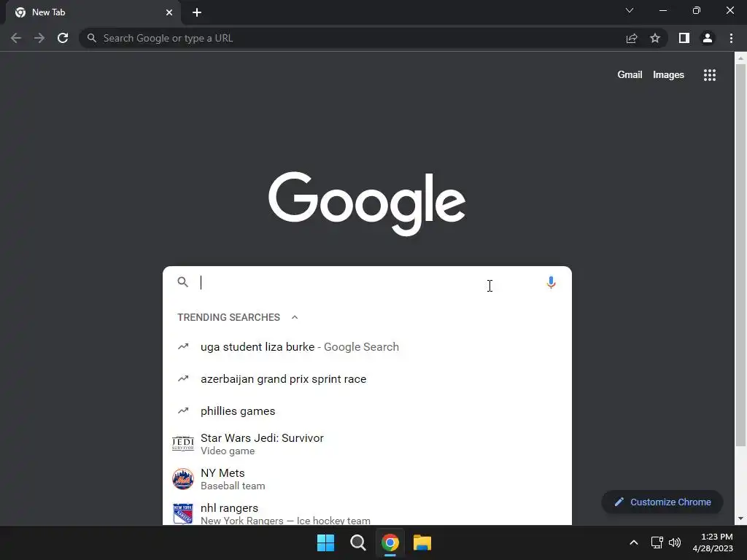Click the Chrome taskbar icon
The image size is (747, 560).
coord(390,542)
